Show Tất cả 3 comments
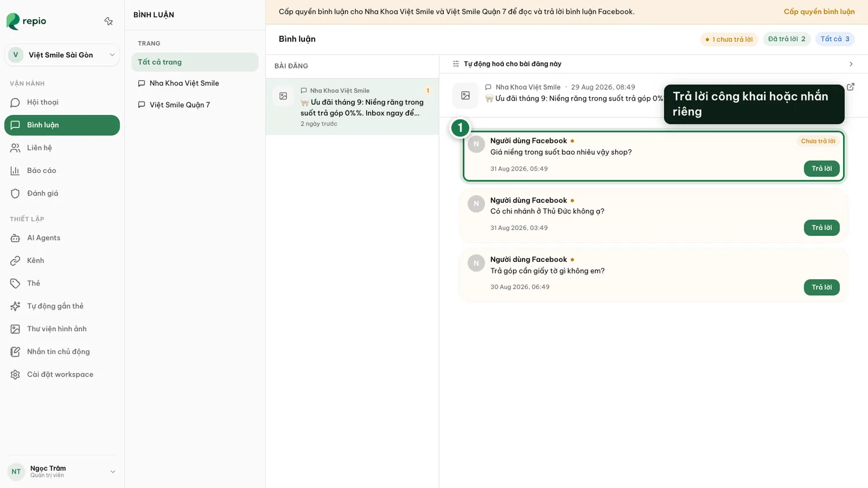This screenshot has height=488, width=868. (834, 39)
